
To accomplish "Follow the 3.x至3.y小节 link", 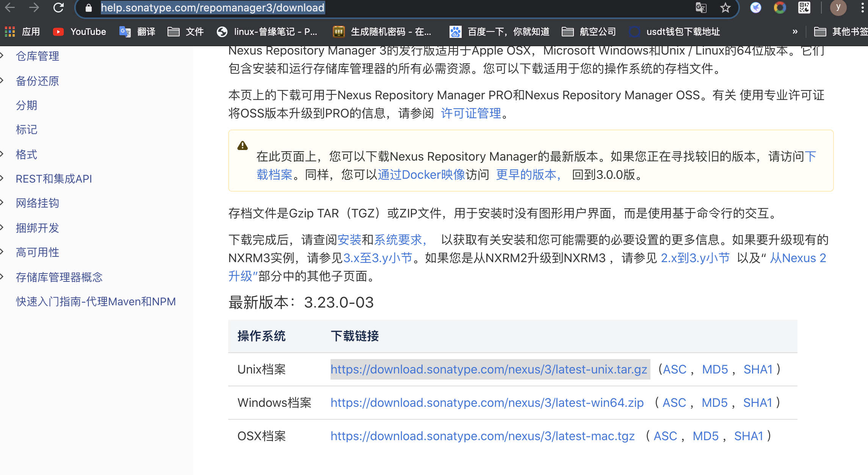I will point(378,258).
